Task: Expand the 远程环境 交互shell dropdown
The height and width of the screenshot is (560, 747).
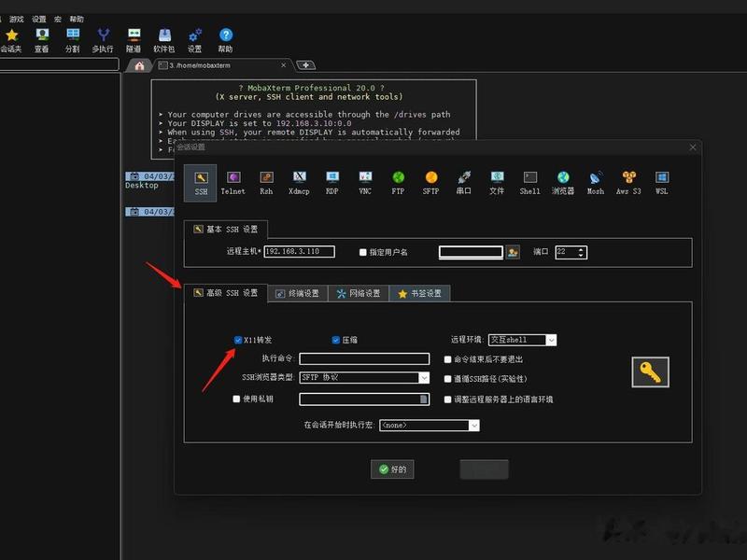Action: (551, 340)
